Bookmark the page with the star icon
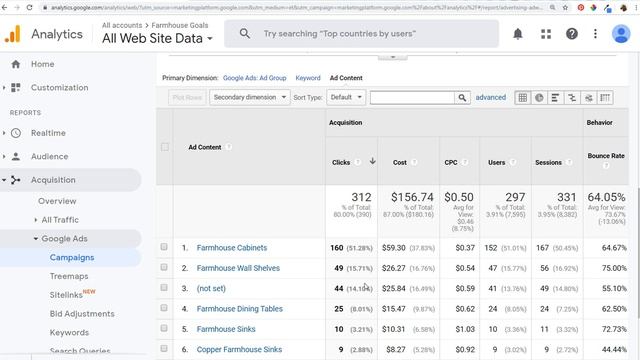This screenshot has height=360, width=640. point(565,7)
